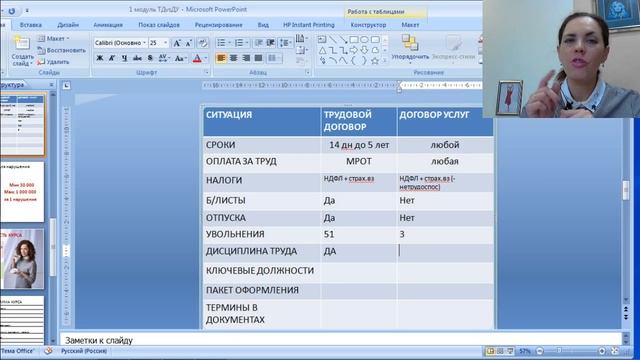Click the zoom slider handle
The height and width of the screenshot is (360, 640).
tap(560, 351)
